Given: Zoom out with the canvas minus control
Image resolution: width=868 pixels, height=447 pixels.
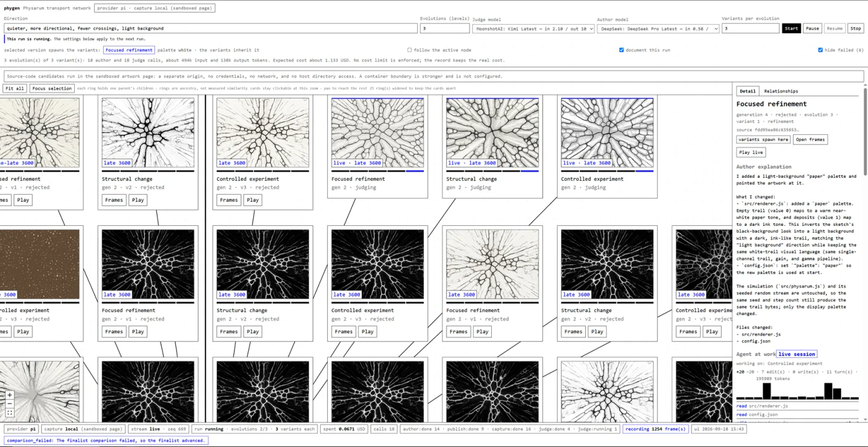Looking at the screenshot, I should tap(10, 404).
